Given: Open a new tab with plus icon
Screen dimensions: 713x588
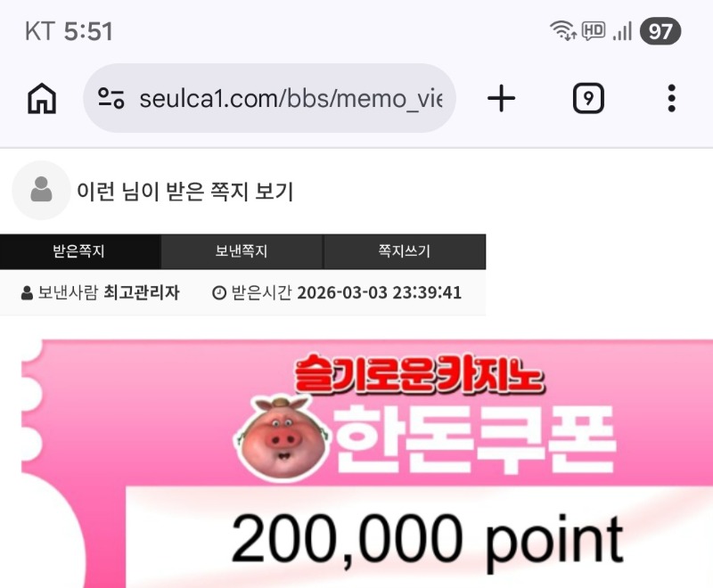Looking at the screenshot, I should click(501, 98).
